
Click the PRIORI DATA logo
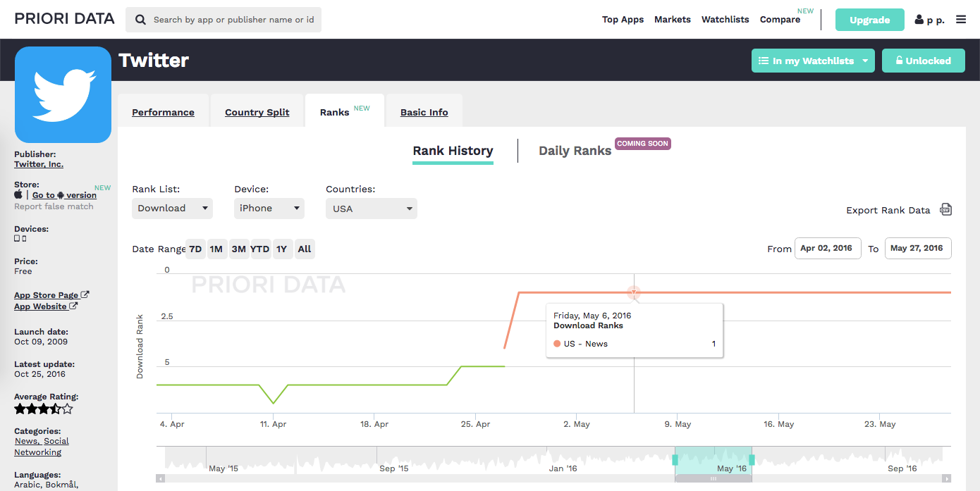click(x=65, y=19)
